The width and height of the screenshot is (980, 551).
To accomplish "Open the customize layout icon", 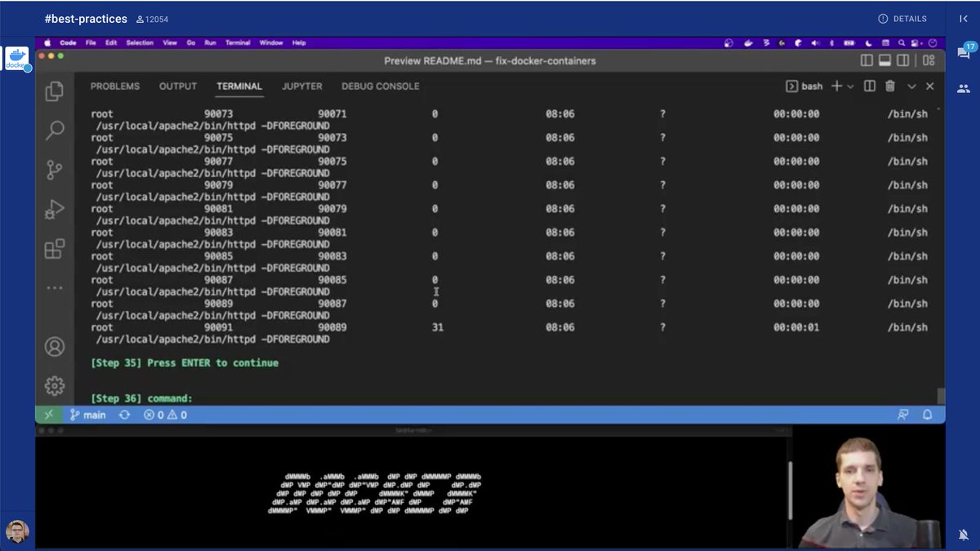I will tap(929, 60).
